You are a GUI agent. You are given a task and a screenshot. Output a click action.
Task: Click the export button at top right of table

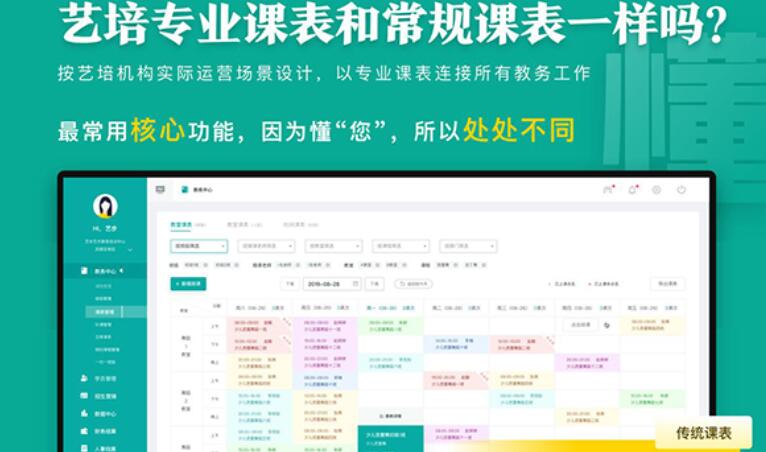[667, 284]
